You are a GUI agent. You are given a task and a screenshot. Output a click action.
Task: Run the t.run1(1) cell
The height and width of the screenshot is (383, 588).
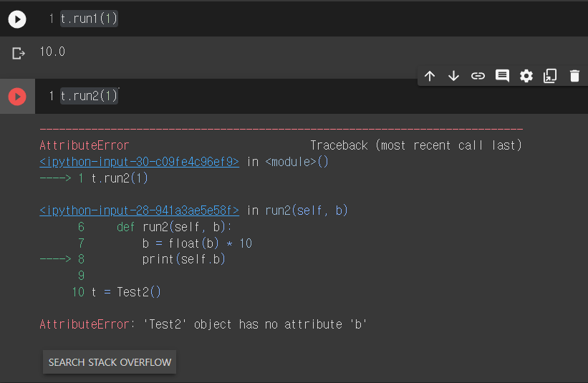17,19
